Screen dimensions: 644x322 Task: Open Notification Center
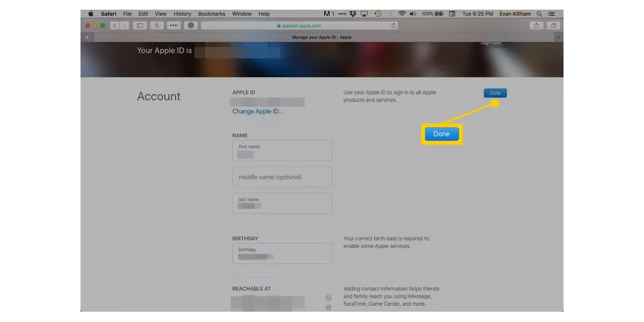551,14
